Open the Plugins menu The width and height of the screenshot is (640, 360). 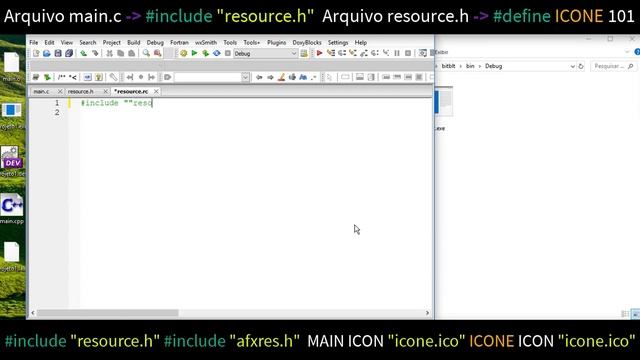click(x=276, y=42)
